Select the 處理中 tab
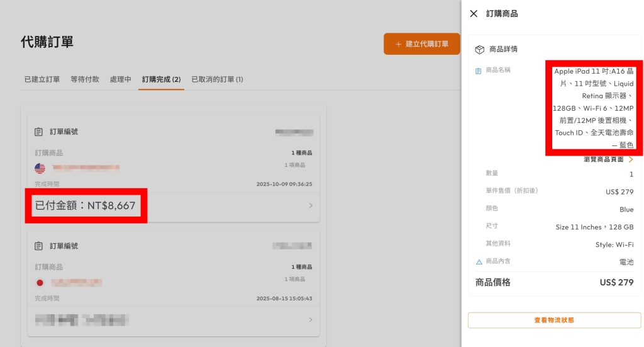This screenshot has width=644, height=347. [x=121, y=79]
